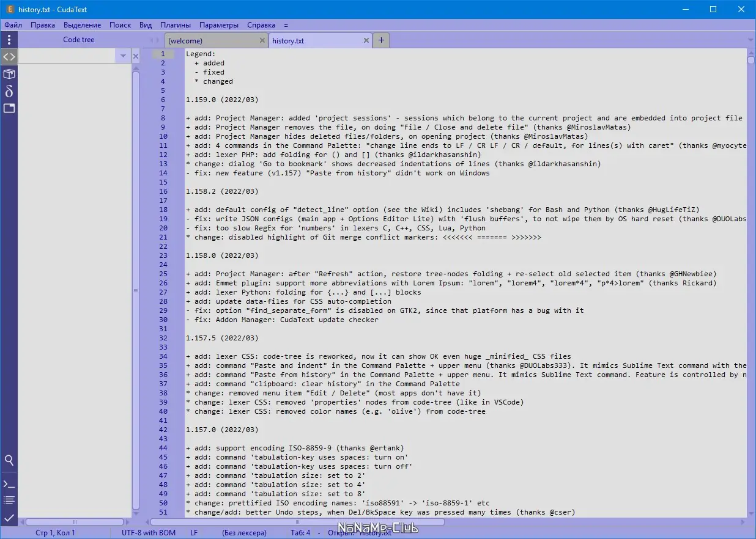Open the Выделение menu
This screenshot has height=539, width=756.
(x=82, y=25)
